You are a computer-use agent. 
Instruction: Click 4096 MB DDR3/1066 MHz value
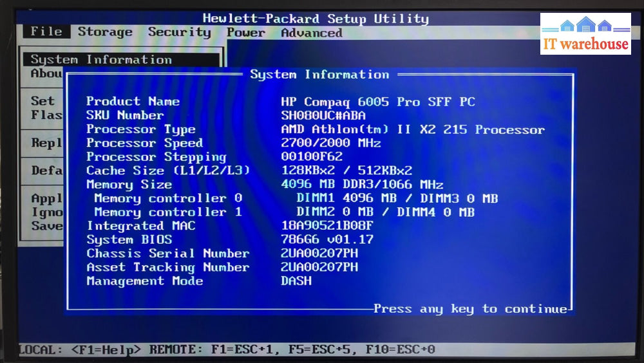[362, 184]
